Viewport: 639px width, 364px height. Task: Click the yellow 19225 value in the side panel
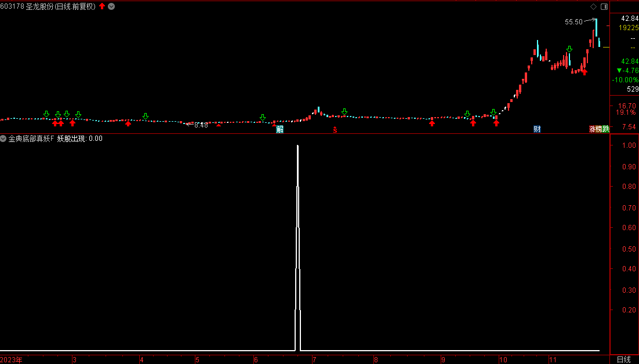tap(629, 28)
